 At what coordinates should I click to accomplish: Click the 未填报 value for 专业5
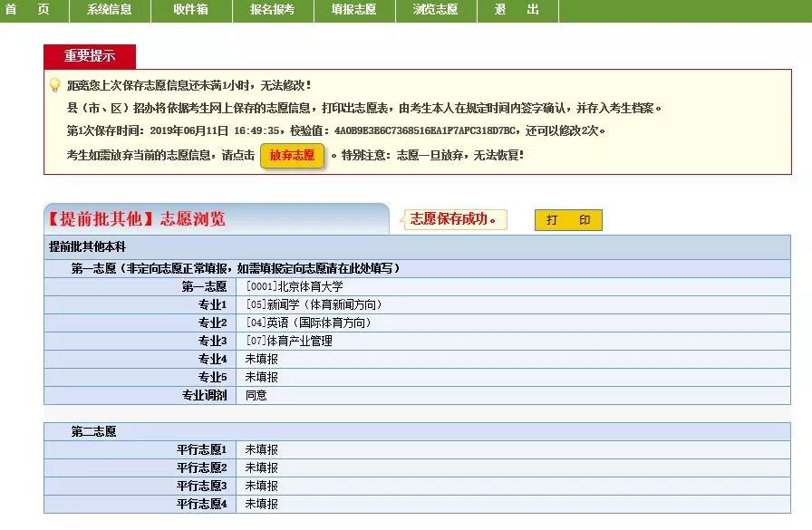coord(262,377)
